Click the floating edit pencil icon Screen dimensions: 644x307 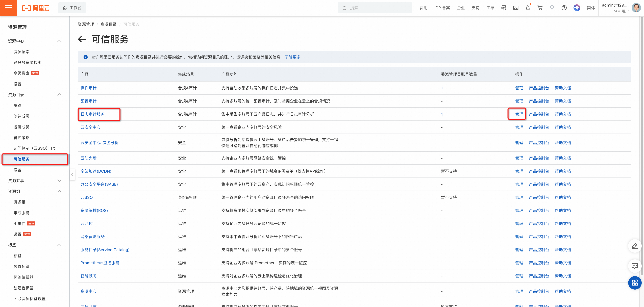tap(634, 246)
